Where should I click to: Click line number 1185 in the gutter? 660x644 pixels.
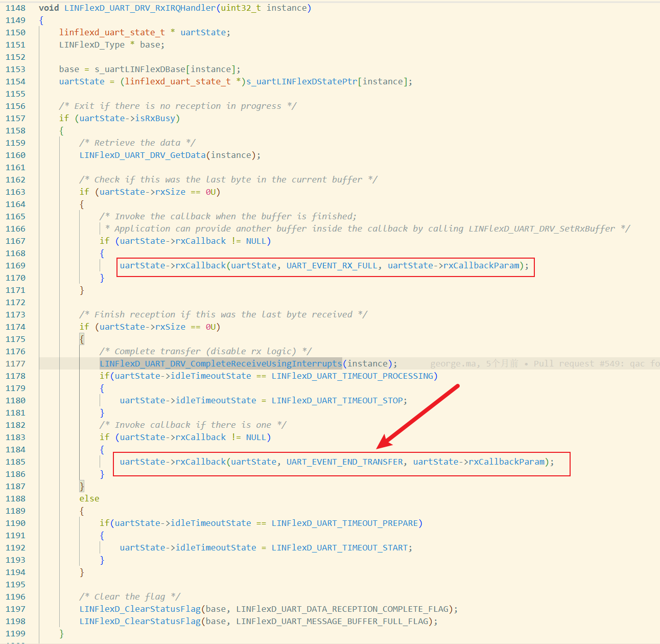click(15, 462)
